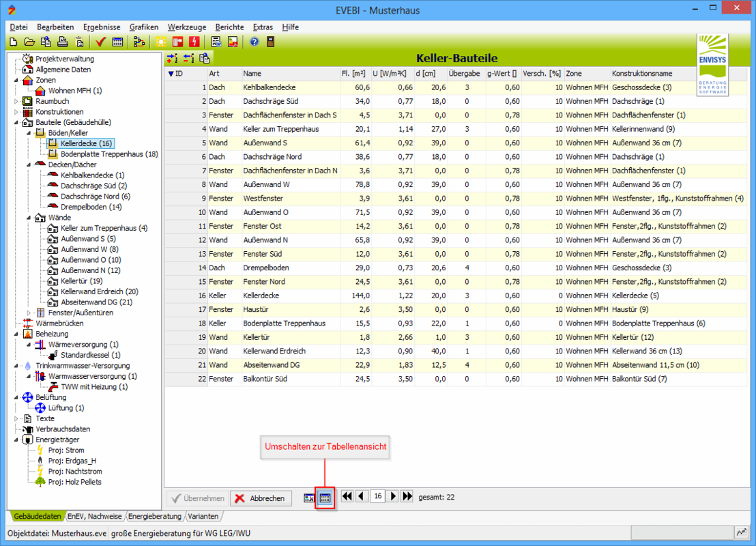The height and width of the screenshot is (546, 756).
Task: Click the ID column header sort arrow
Action: [x=171, y=74]
